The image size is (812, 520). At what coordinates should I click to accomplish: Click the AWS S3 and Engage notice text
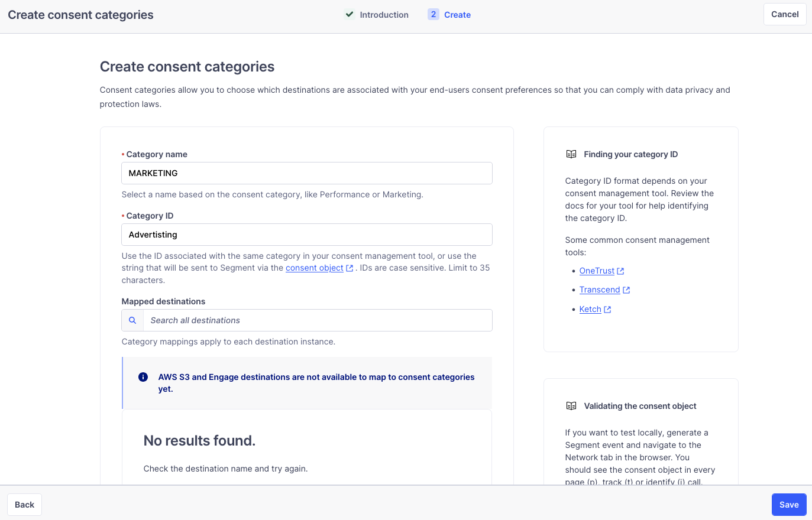click(316, 383)
